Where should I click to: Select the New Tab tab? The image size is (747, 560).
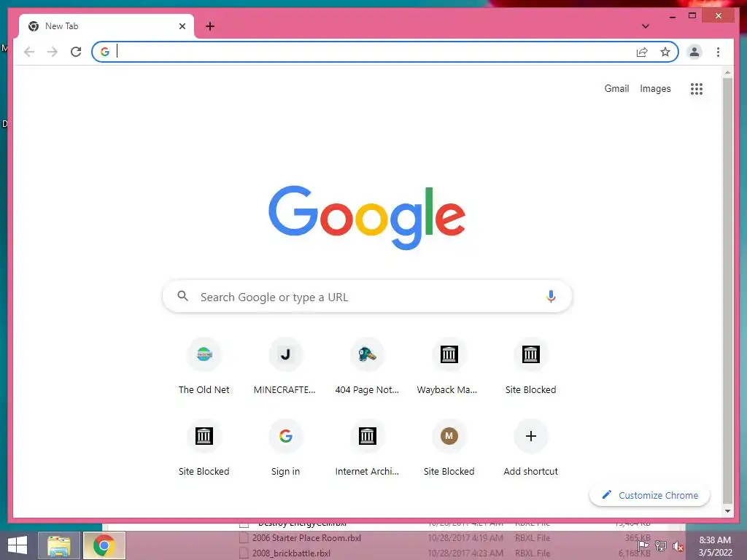click(x=106, y=26)
